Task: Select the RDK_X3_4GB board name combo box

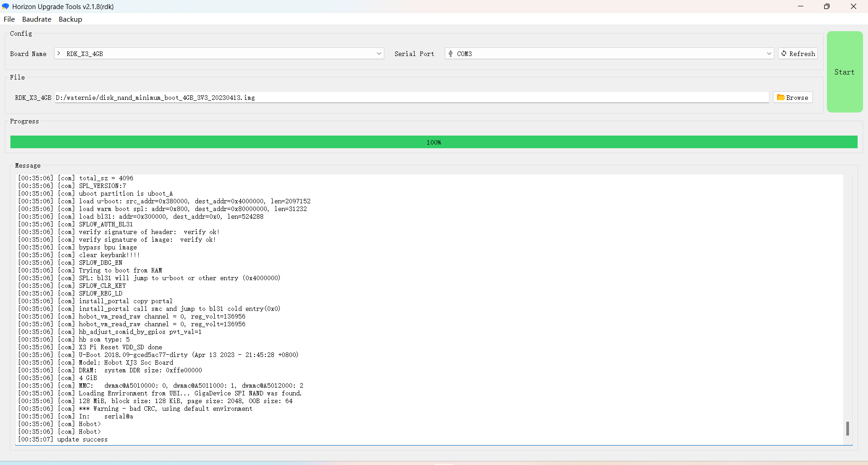Action: [219, 54]
